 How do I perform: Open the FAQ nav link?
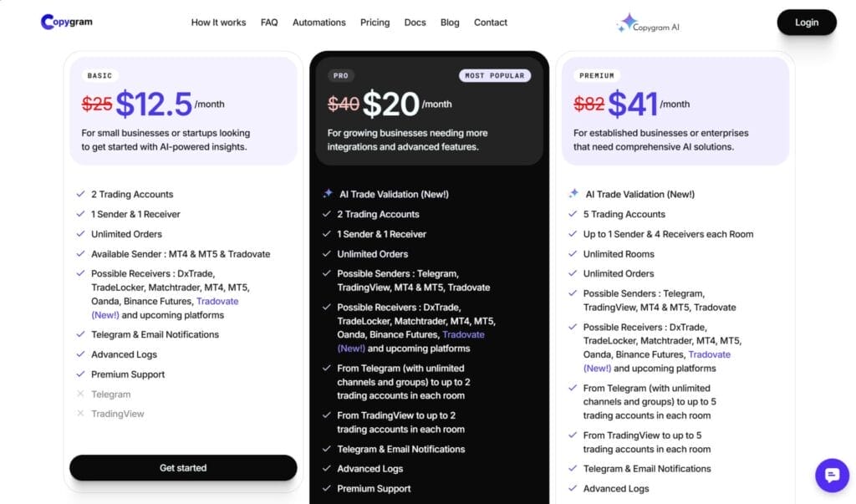(x=269, y=23)
